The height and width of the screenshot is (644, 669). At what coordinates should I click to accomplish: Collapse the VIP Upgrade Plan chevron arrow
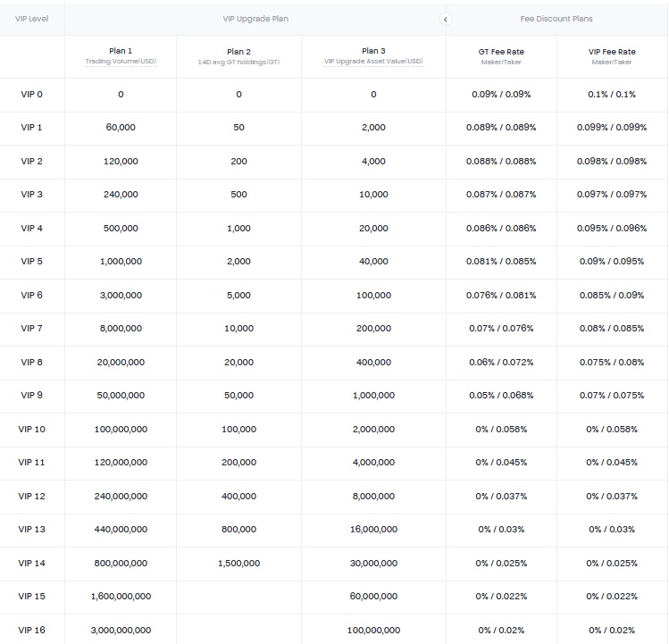[x=446, y=20]
